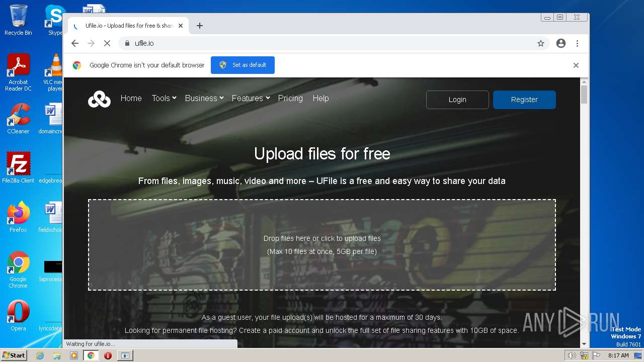Expand the Business dropdown menu
644x362 pixels.
pos(204,98)
